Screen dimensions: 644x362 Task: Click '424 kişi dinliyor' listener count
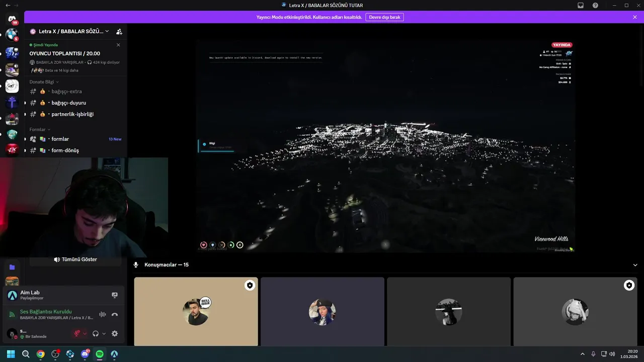coord(106,62)
